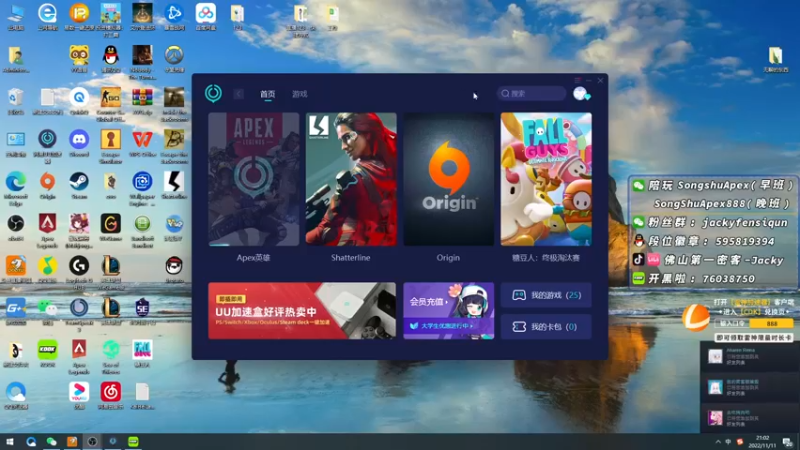Switch to the 游戏 tab
Screen dimensions: 800x450
(x=299, y=94)
